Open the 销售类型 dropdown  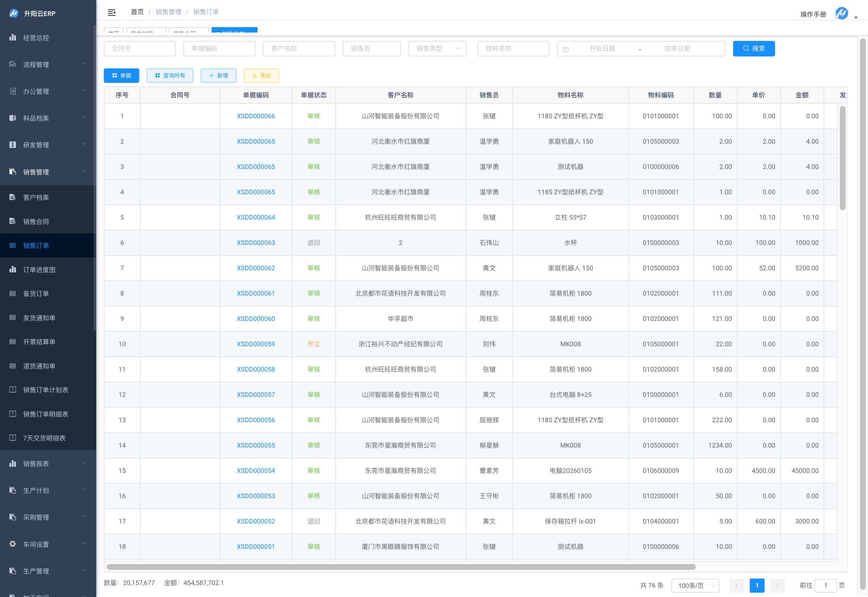(x=437, y=48)
